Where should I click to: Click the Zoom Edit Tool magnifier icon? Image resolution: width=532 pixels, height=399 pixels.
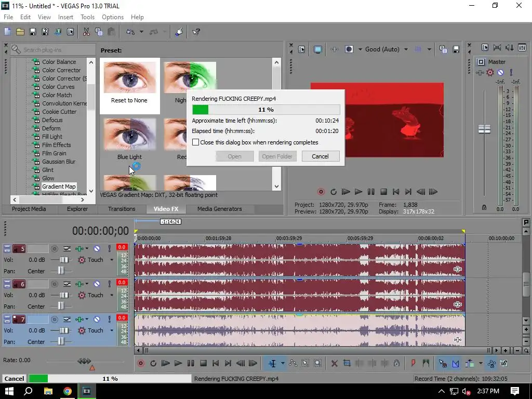[x=317, y=363]
